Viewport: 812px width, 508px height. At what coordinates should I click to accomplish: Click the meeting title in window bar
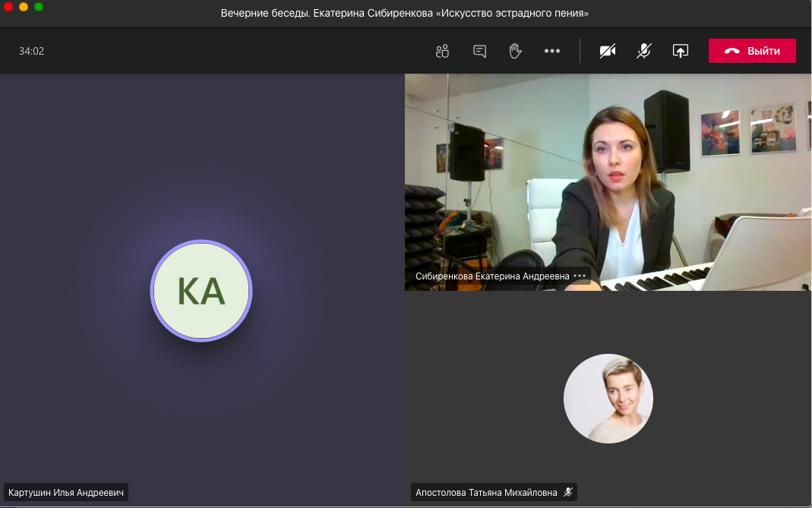click(x=405, y=13)
